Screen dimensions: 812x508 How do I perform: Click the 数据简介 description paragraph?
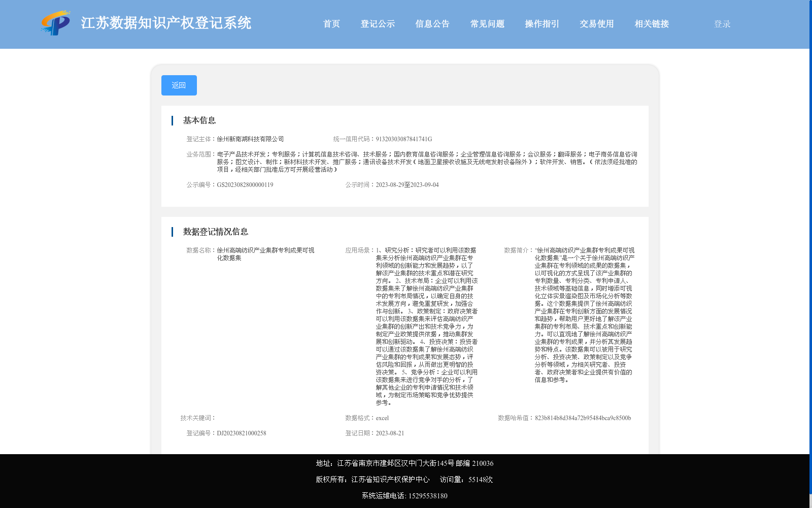click(x=585, y=315)
